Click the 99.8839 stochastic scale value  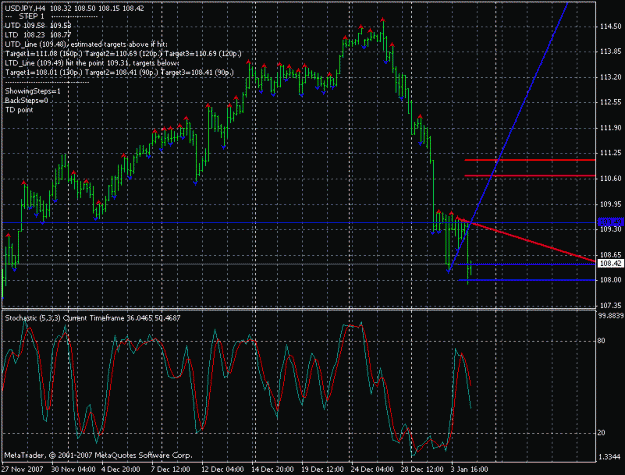click(x=610, y=316)
